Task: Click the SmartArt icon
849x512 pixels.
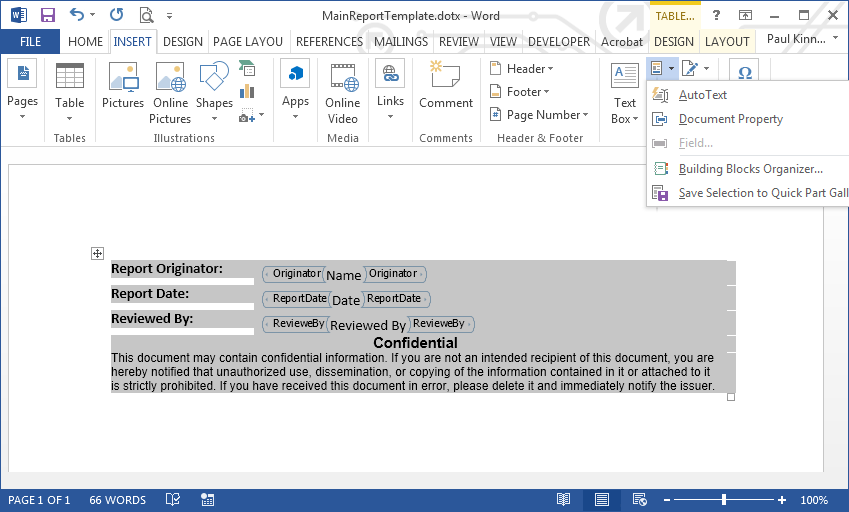Action: coord(247,69)
